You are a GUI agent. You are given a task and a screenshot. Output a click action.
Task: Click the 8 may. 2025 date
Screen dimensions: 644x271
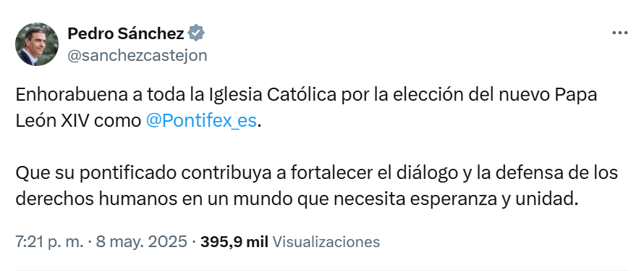142,242
